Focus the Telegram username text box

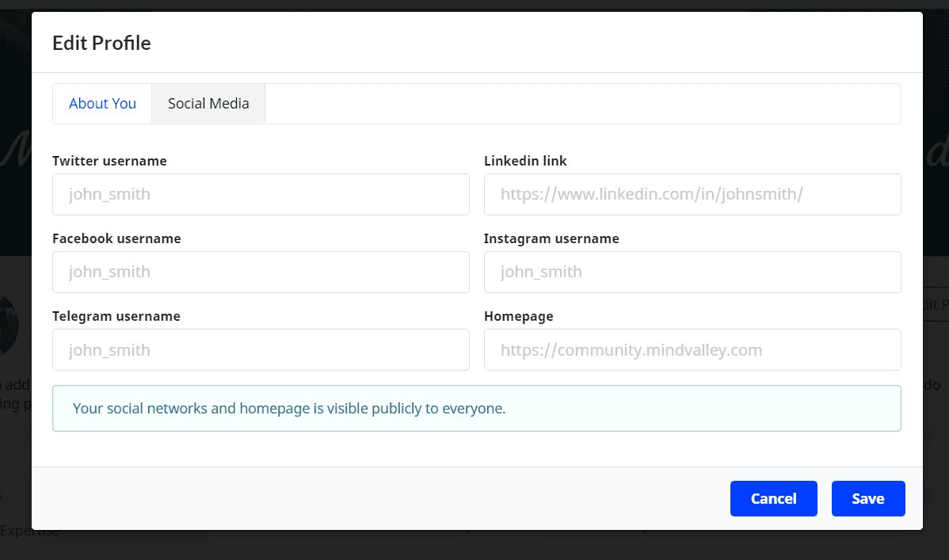[x=261, y=350]
